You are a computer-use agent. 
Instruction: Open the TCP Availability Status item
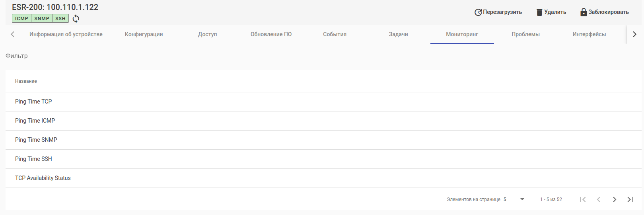(x=43, y=178)
